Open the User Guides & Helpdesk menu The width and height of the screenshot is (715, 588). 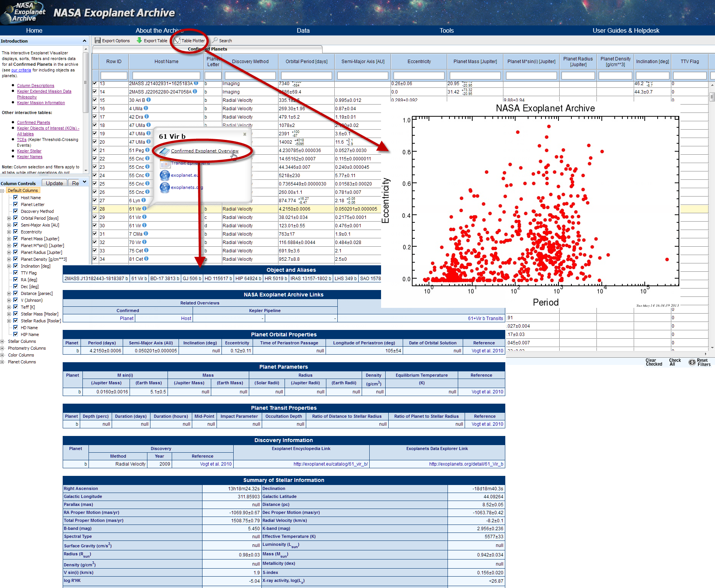point(626,30)
